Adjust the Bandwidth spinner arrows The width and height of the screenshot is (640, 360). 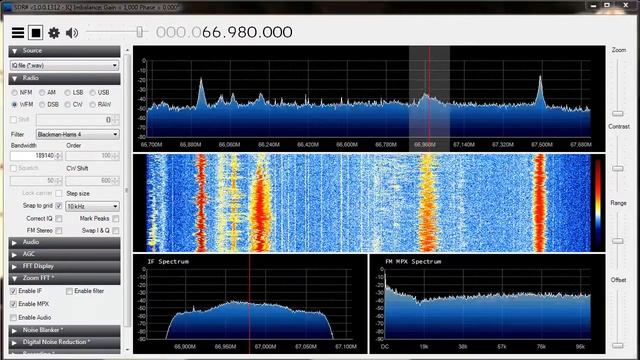pyautogui.click(x=59, y=156)
